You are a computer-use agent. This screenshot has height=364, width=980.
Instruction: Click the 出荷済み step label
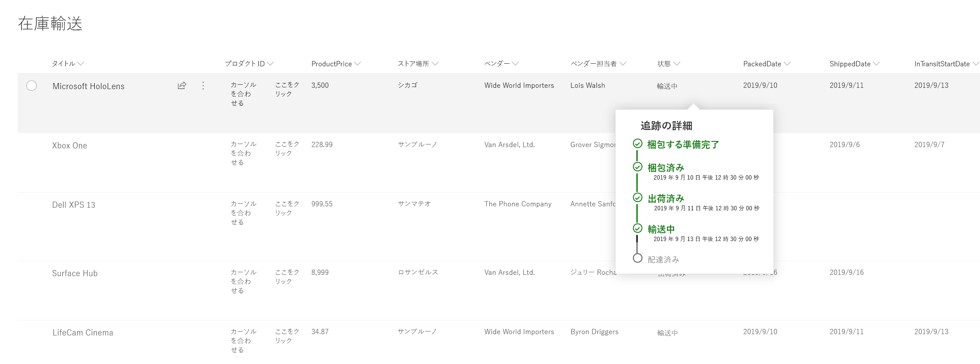[x=666, y=198]
